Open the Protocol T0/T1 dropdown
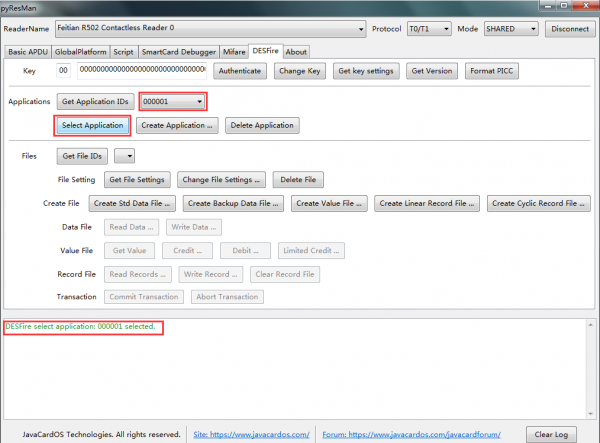600x443 pixels. pos(429,29)
